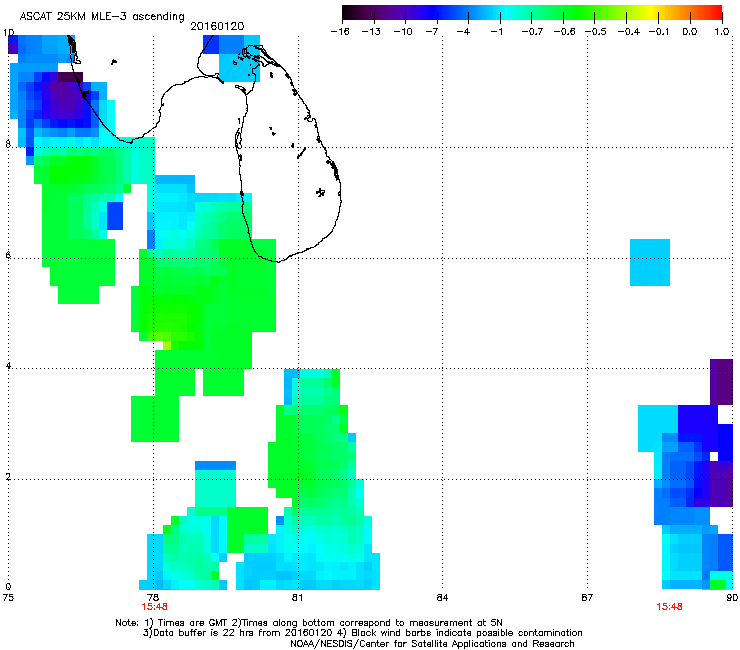Click the date label 20160120 above the map

tap(217, 26)
